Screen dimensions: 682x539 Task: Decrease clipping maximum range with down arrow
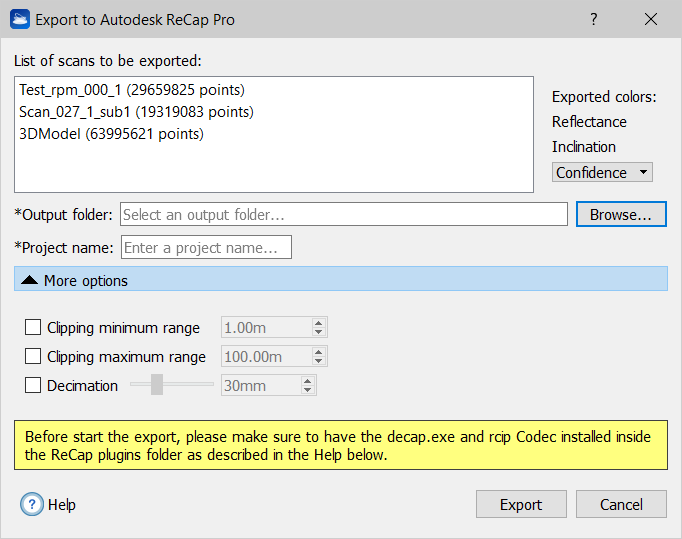[x=318, y=361]
